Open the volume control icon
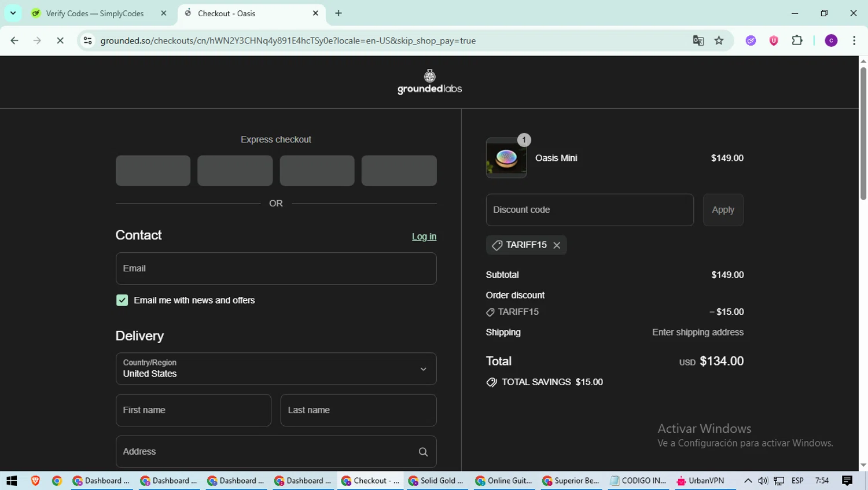 coord(763,481)
